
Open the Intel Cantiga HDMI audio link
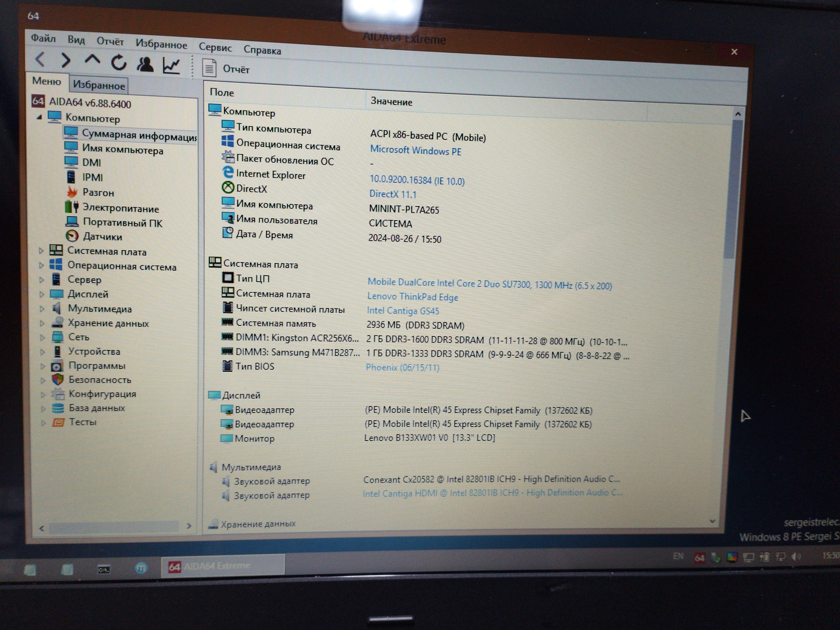coord(493,493)
